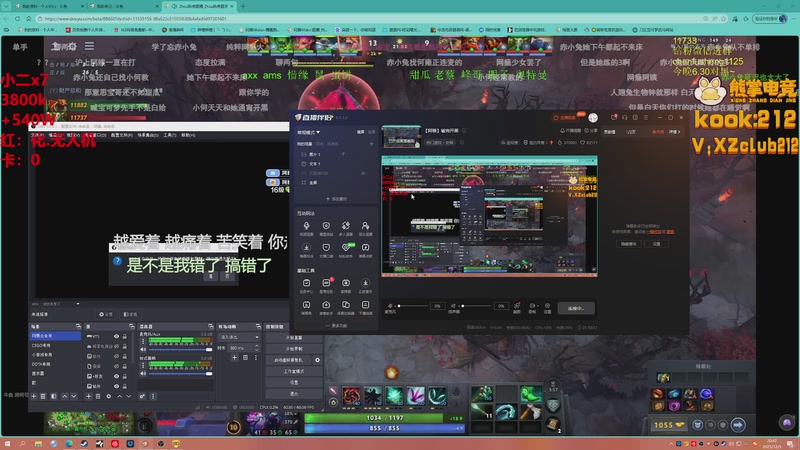Switch to landscape tab in Douyu companion
The height and width of the screenshot is (450, 800).
(x=360, y=132)
